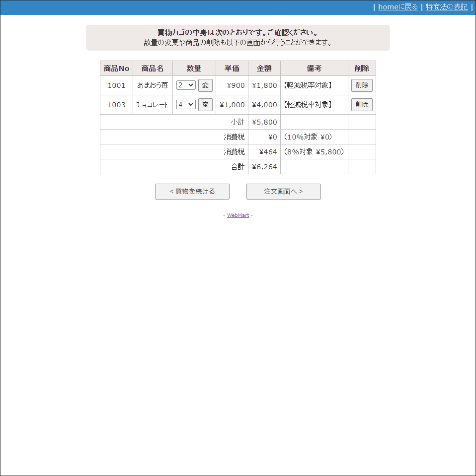Select the チョコレート product name cell
476x476 pixels.
point(153,105)
